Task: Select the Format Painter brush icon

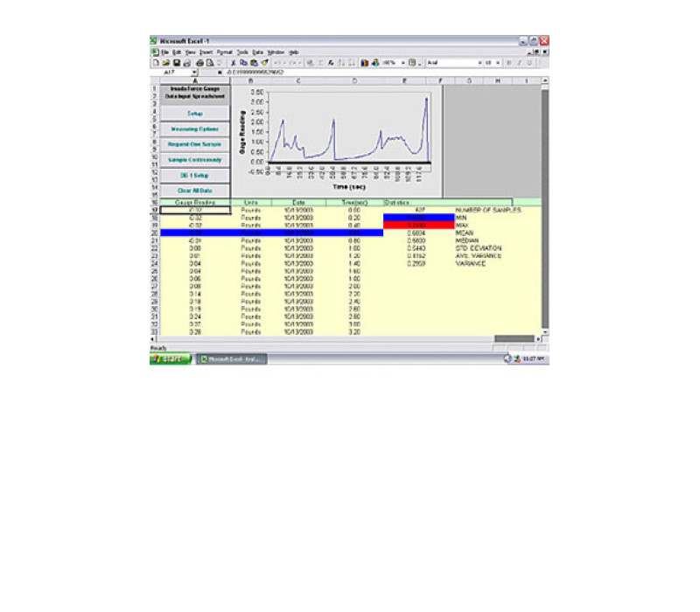Action: pyautogui.click(x=265, y=63)
